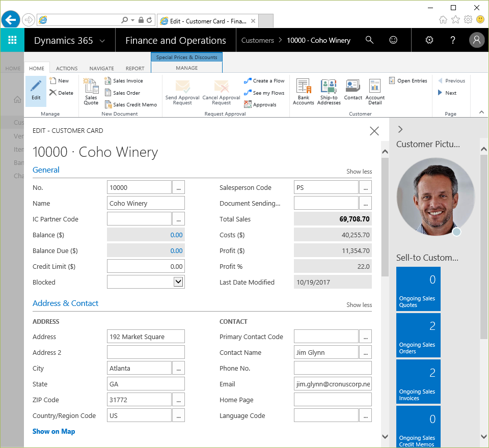The width and height of the screenshot is (489, 448).
Task: Open the Ongoing Sales Orders tile
Action: coord(418,335)
